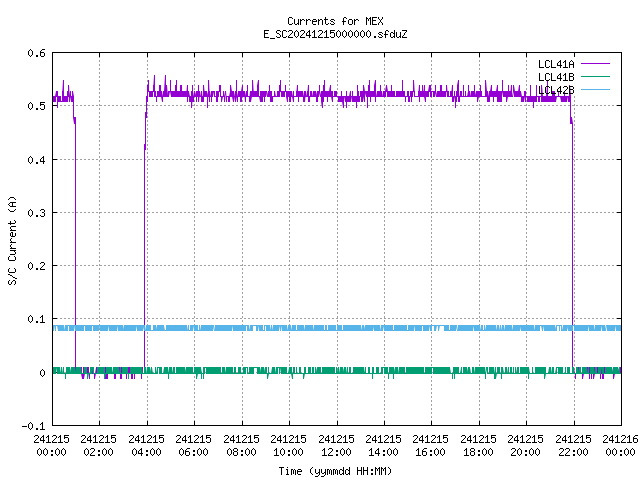Click the x-axis tick 241215 16:00
This screenshot has width=640, height=480.
click(x=431, y=445)
